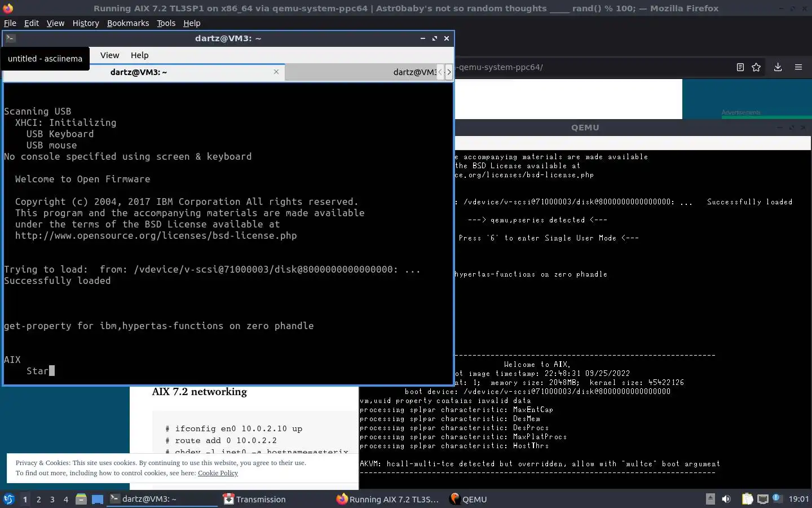812x508 pixels.
Task: Open terminal window View menu
Action: pos(110,55)
